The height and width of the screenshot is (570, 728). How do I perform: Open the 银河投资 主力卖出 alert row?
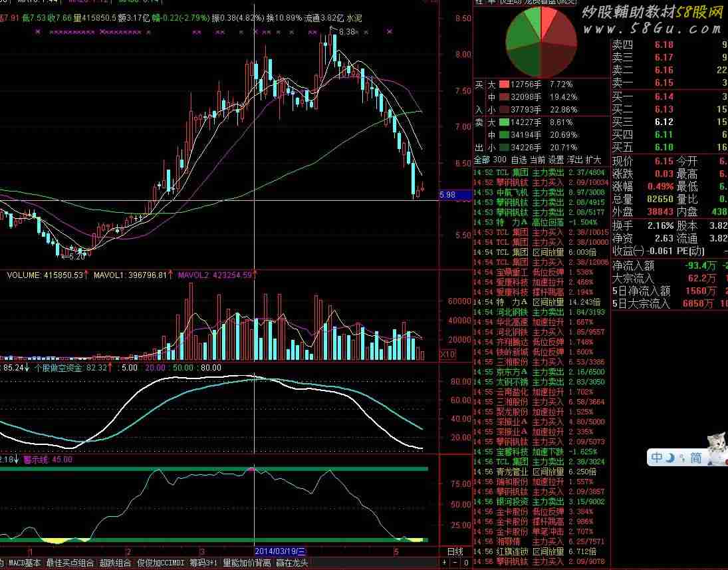[541, 501]
